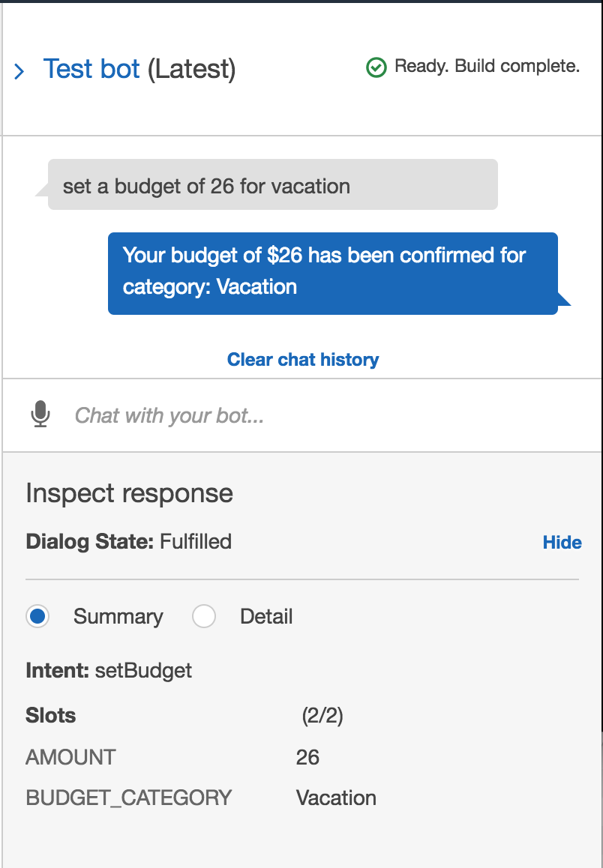Click the Slots (2/2) count
This screenshot has height=868, width=603.
(322, 716)
